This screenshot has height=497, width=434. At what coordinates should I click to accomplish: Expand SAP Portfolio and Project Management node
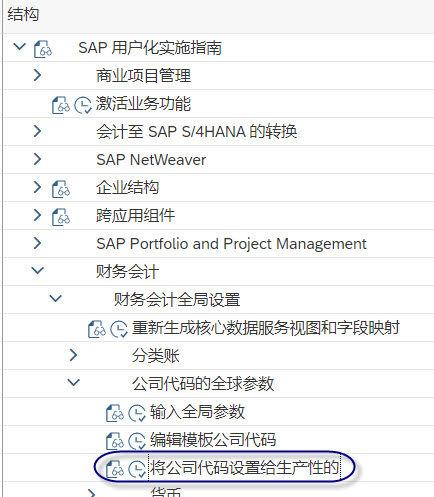37,243
